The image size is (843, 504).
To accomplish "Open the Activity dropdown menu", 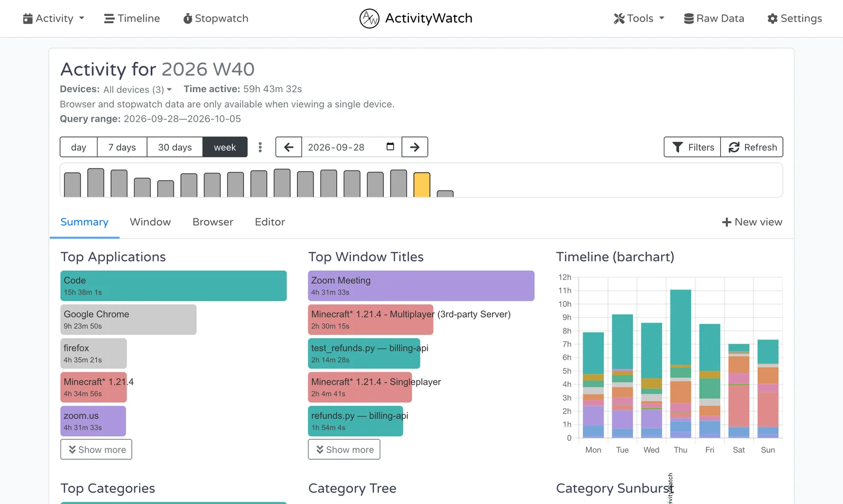I will pos(53,18).
